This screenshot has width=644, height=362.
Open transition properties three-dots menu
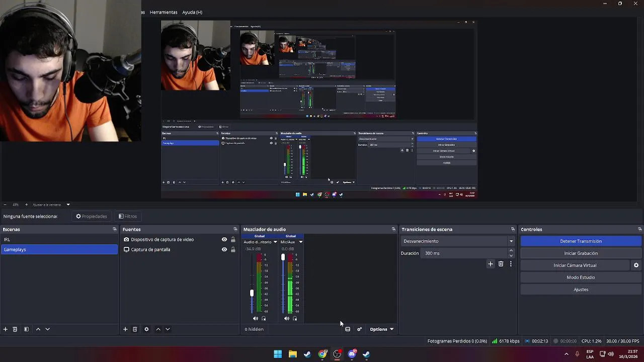coord(511,264)
